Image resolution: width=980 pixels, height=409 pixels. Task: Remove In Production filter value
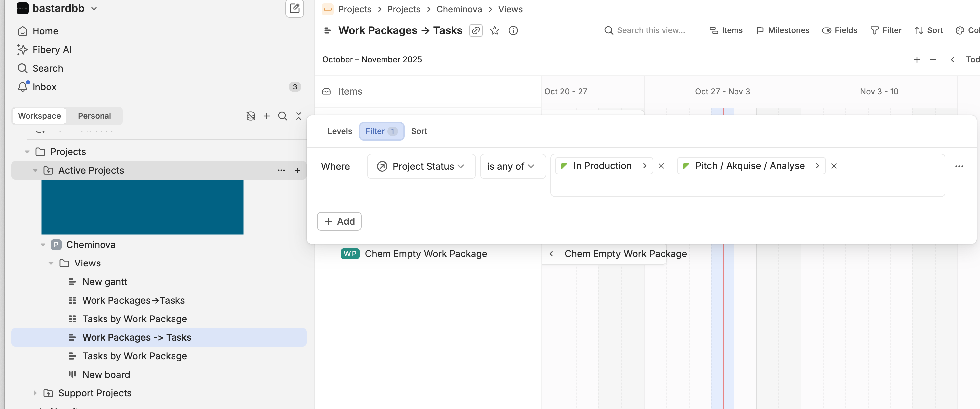[661, 166]
